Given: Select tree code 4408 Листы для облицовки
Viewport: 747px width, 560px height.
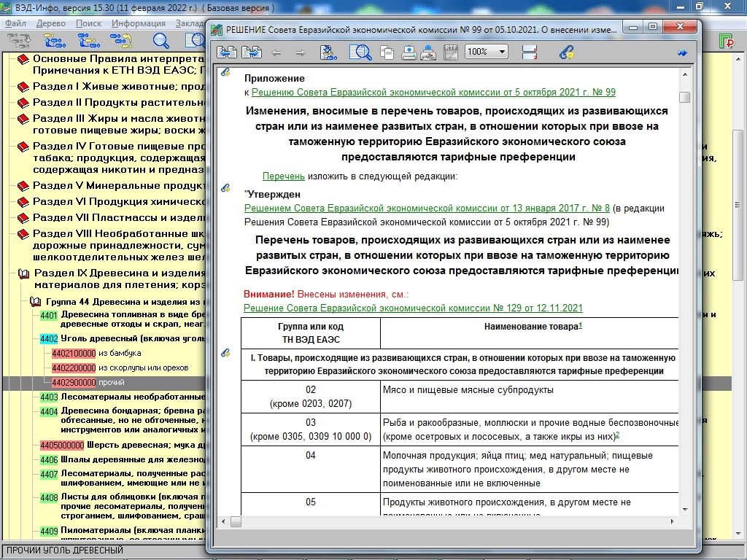Looking at the screenshot, I should (49, 498).
